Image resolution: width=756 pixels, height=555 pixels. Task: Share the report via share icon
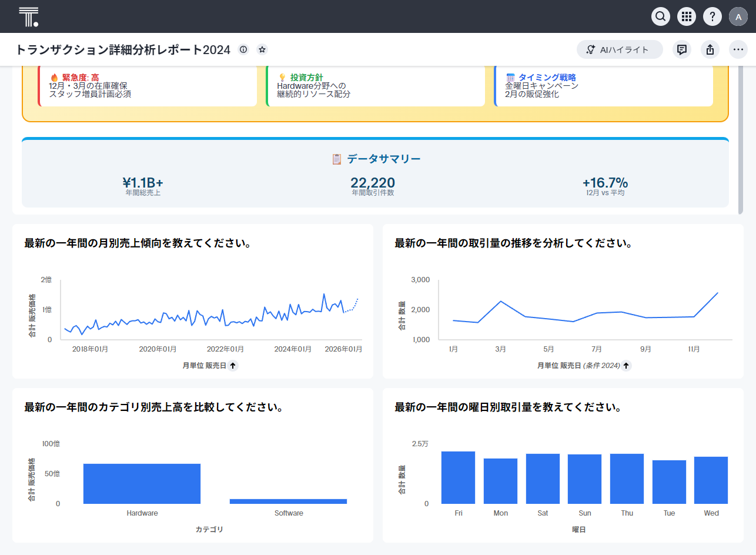[710, 50]
